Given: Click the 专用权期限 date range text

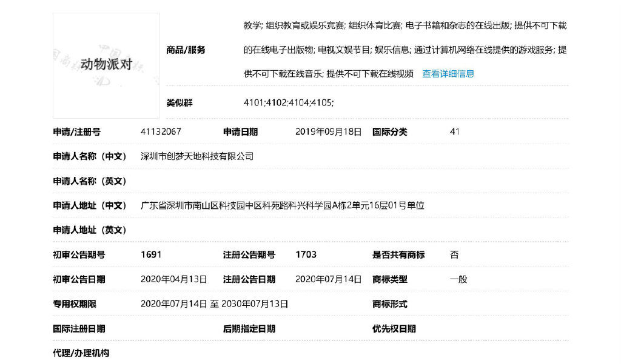Looking at the screenshot, I should (x=214, y=304).
